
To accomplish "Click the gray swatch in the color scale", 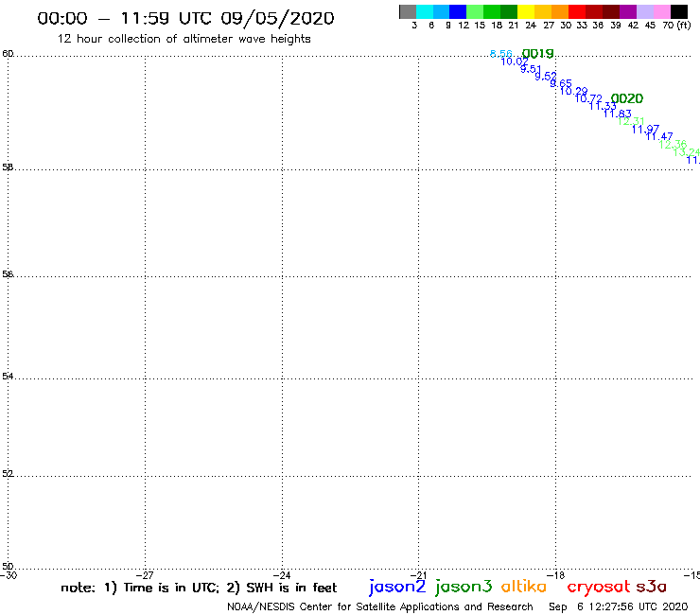I will coord(408,11).
